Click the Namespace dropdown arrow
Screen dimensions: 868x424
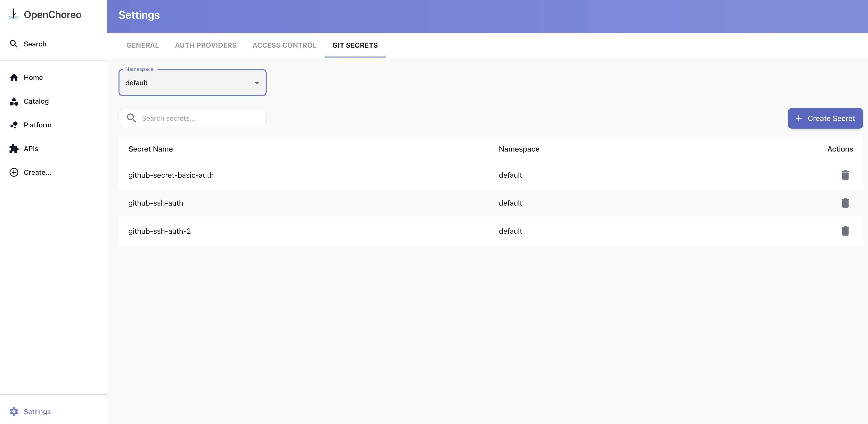tap(257, 83)
